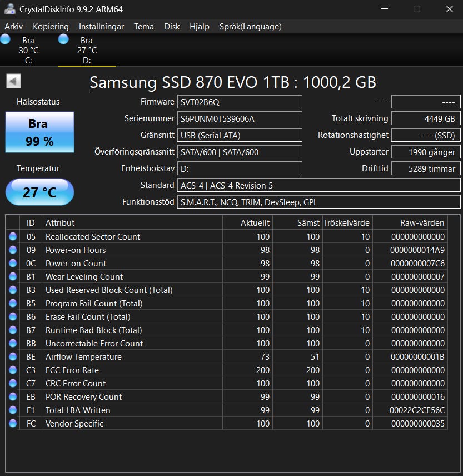Screen dimensions: 463x476
Task: Click the Enhetsbokstav field D:
Action: point(240,168)
